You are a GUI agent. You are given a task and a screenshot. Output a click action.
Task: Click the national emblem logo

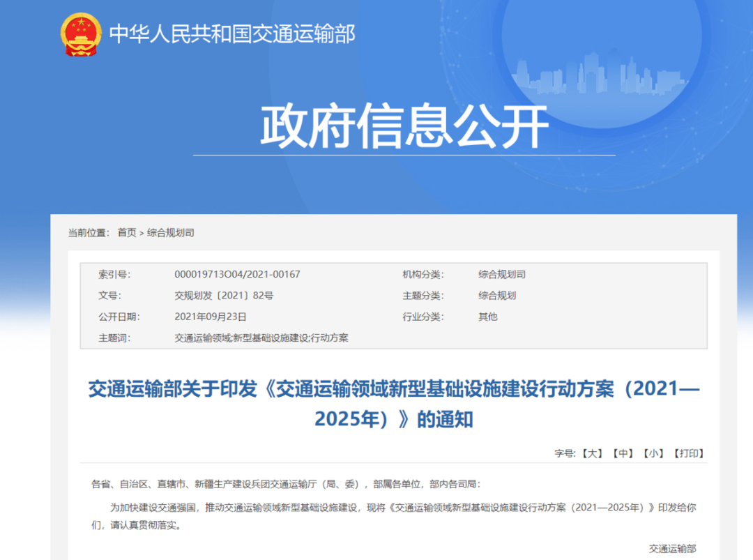coord(81,35)
